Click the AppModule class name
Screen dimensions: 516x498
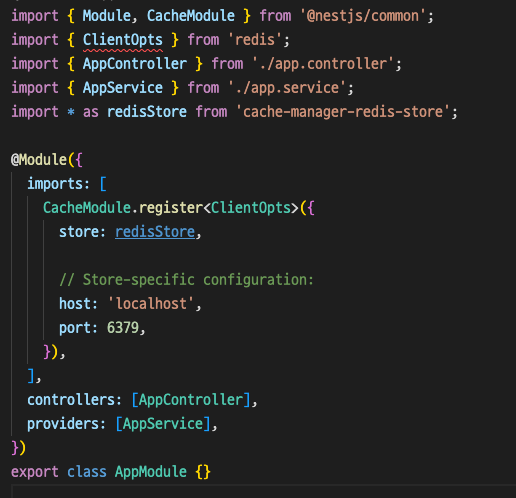coord(151,472)
